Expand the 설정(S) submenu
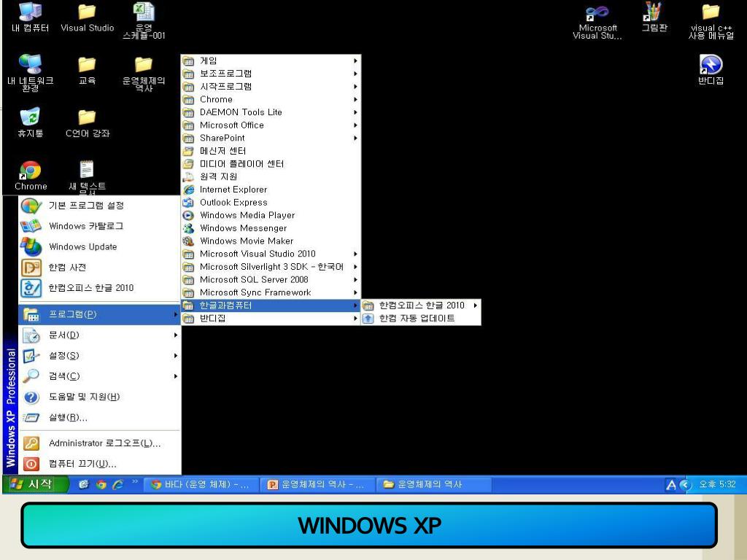The width and height of the screenshot is (747, 560). click(99, 356)
